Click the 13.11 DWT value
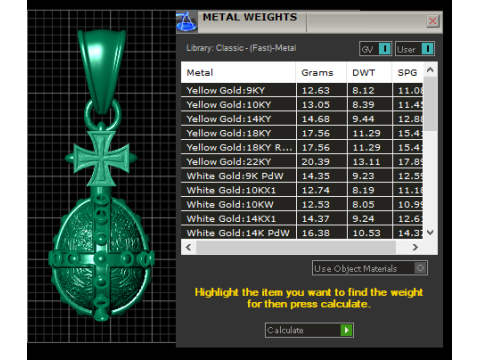 366,162
